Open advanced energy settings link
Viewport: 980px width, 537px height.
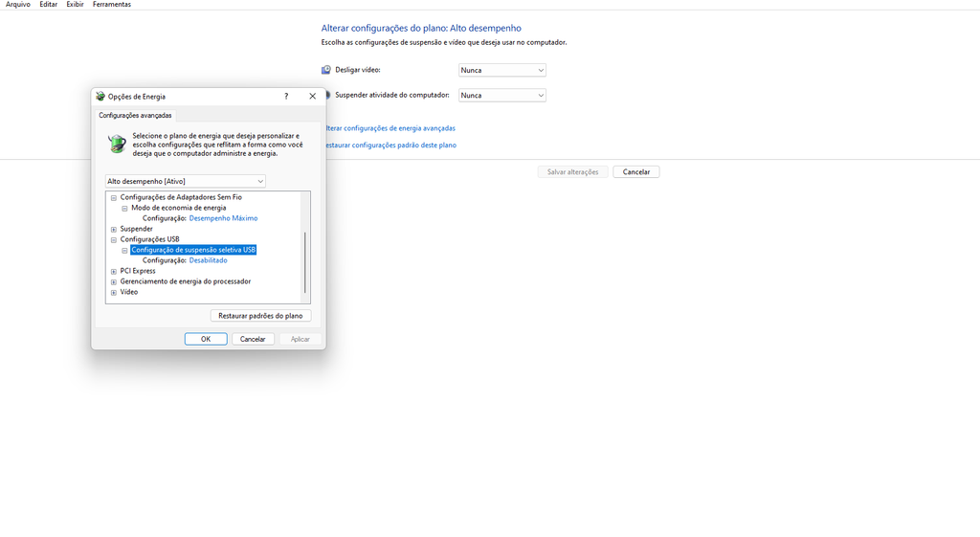(x=390, y=128)
